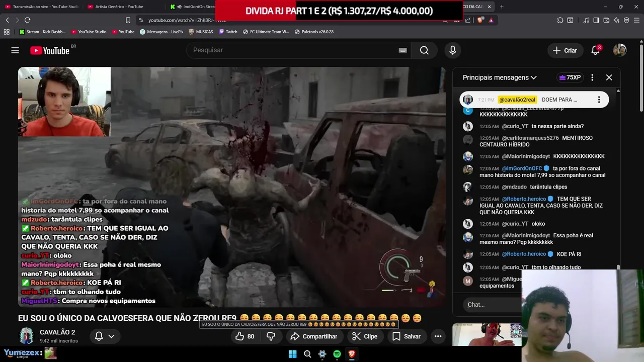
Task: Open media control music note icon
Action: [x=586, y=20]
